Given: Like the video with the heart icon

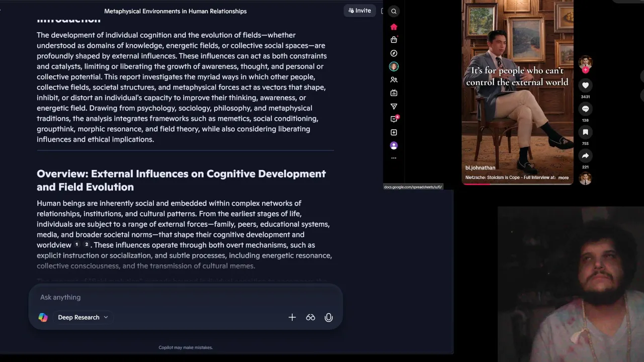Looking at the screenshot, I should click(x=585, y=85).
